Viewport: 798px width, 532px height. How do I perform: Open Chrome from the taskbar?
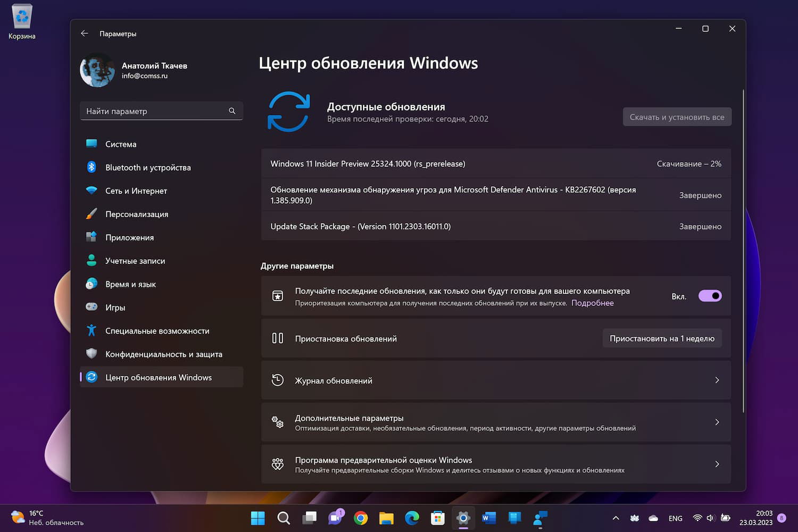click(361, 518)
